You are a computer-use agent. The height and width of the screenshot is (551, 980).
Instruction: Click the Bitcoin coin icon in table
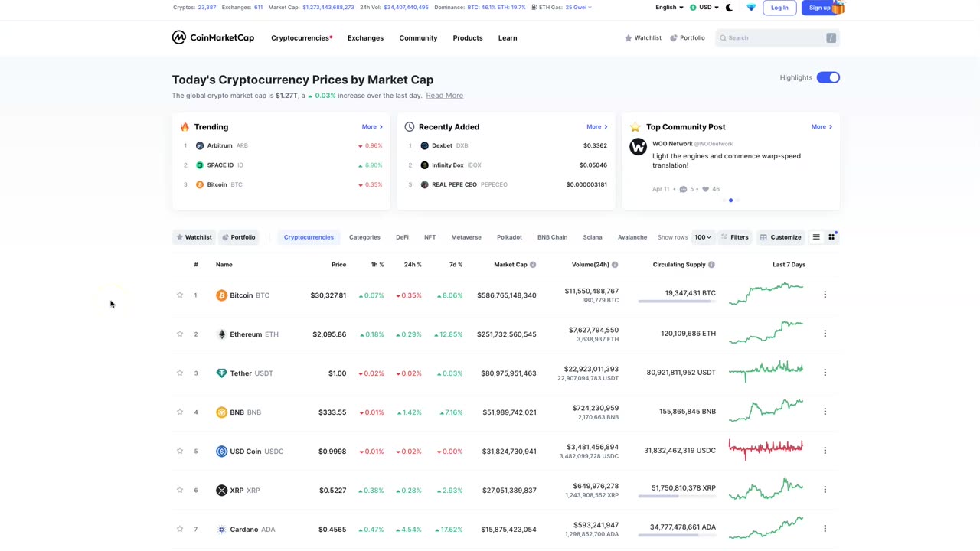coord(221,295)
